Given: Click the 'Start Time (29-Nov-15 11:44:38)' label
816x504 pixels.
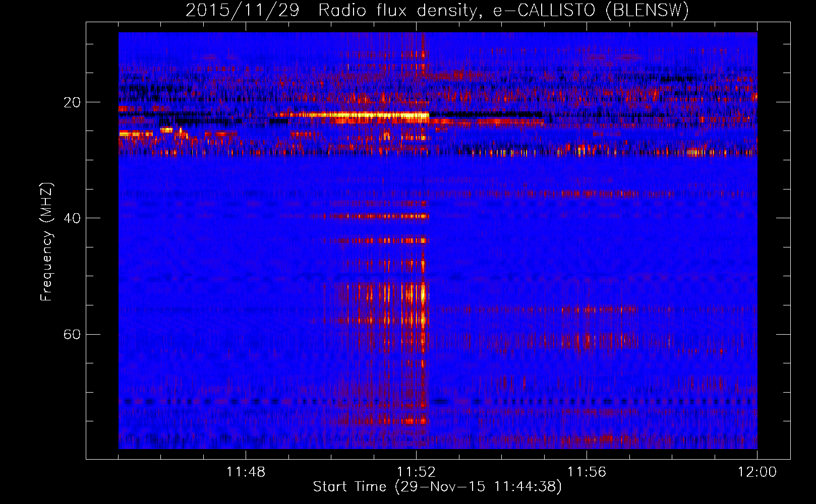Looking at the screenshot, I should tap(437, 487).
